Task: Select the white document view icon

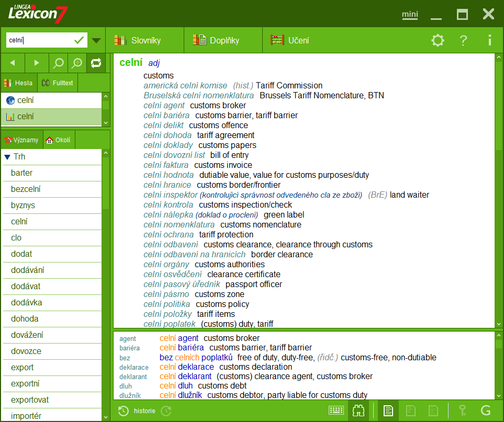Action: [x=387, y=410]
